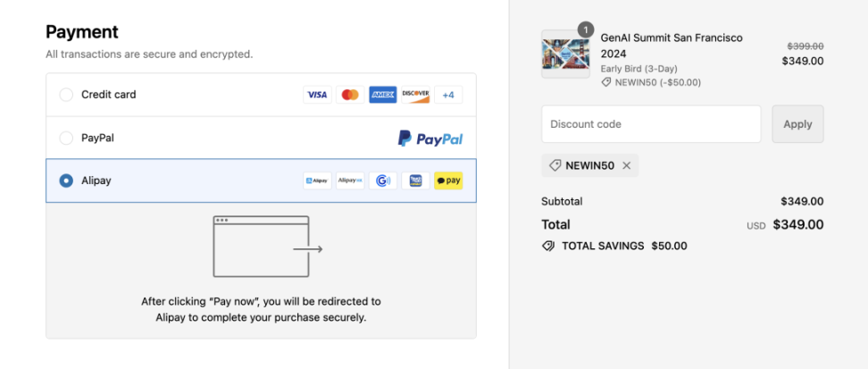868x369 pixels.
Task: Select the PayPal radio button
Action: [66, 138]
